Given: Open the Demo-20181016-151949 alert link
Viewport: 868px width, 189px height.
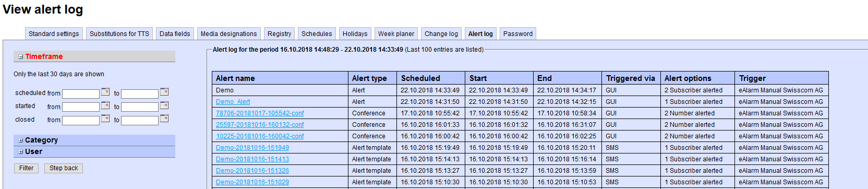Looking at the screenshot, I should (252, 148).
